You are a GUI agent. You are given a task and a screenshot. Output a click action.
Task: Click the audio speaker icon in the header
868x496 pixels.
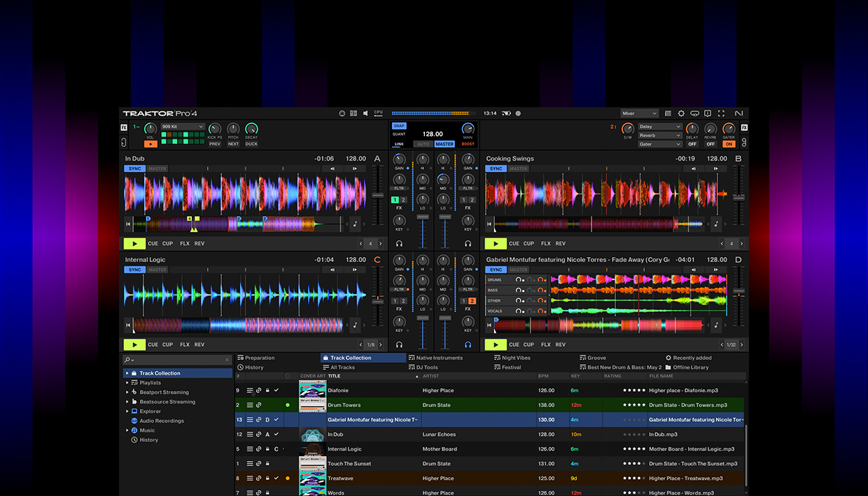coord(365,113)
